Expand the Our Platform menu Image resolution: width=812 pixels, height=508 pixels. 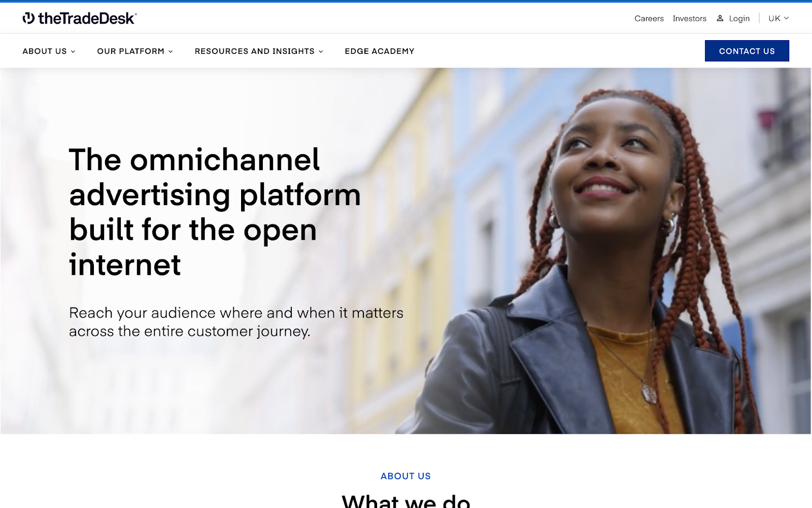tap(135, 51)
